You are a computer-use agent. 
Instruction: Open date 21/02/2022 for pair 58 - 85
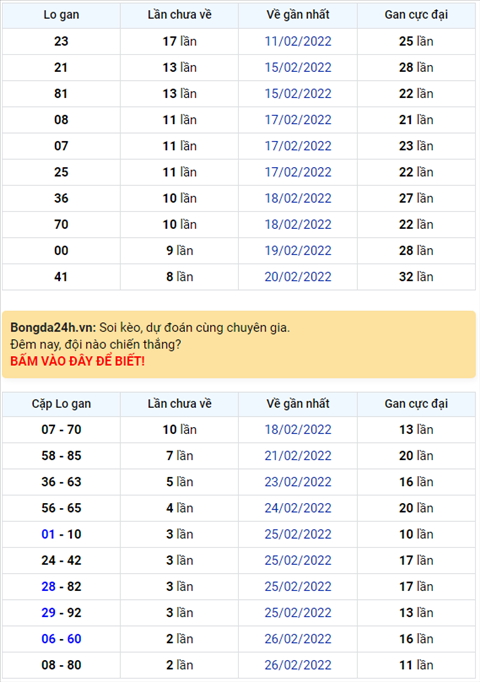coord(298,456)
